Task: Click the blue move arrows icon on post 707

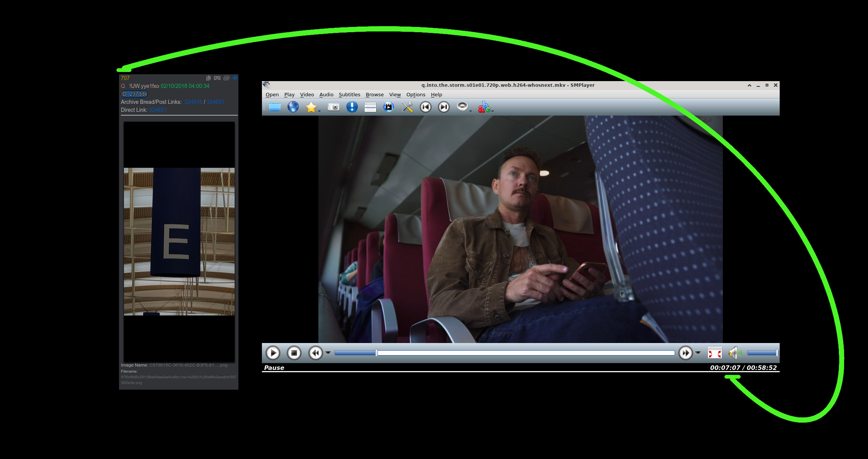Action: [x=235, y=78]
